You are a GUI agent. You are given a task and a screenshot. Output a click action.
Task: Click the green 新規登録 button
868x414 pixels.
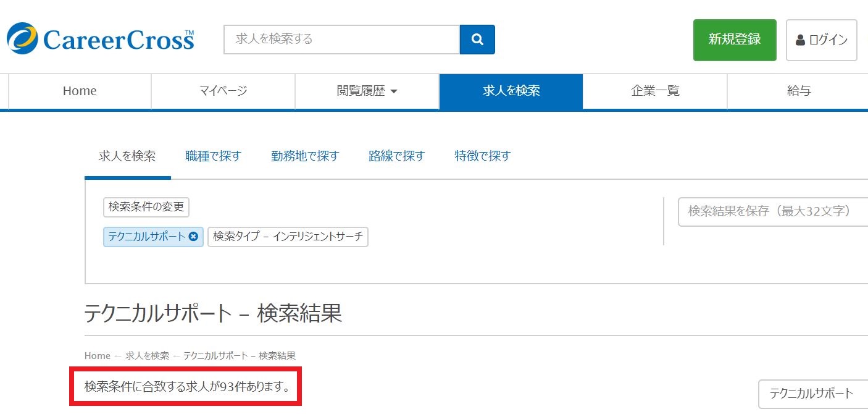tap(734, 40)
